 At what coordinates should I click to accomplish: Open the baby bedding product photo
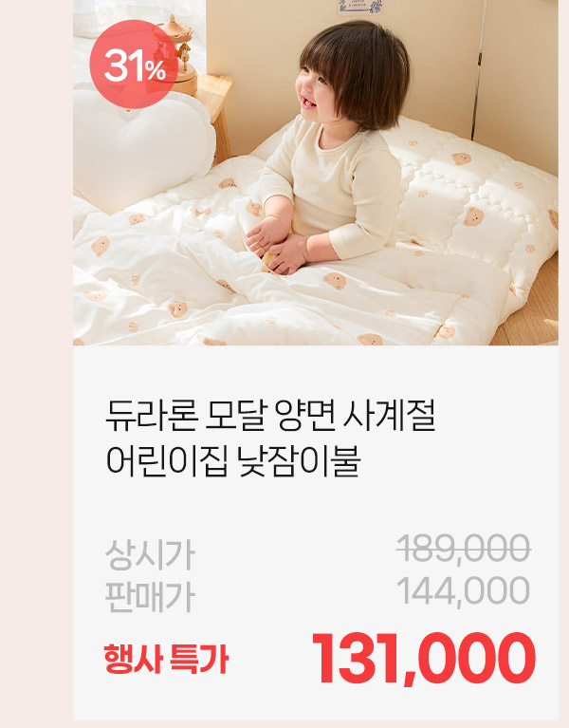tap(316, 173)
